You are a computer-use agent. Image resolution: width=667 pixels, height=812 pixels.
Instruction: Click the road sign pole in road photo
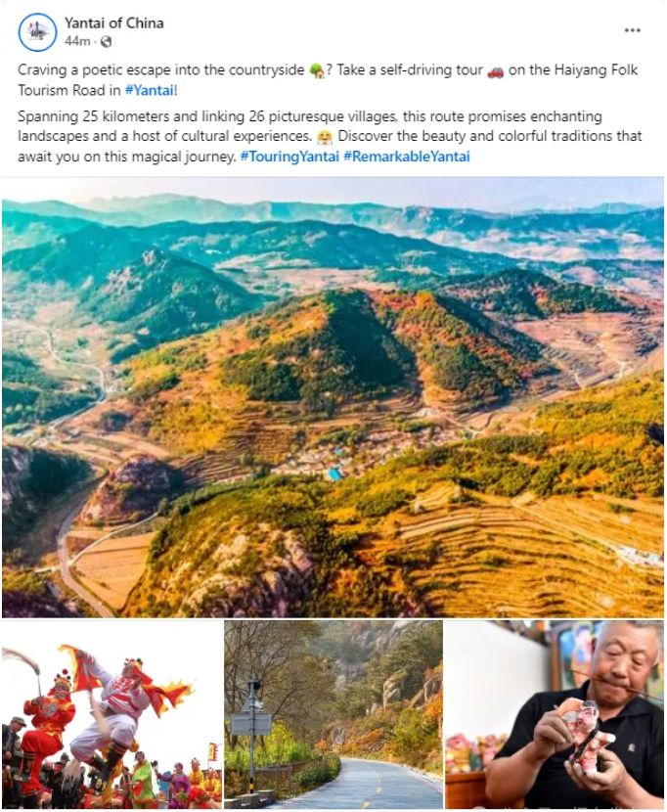pyautogui.click(x=252, y=736)
